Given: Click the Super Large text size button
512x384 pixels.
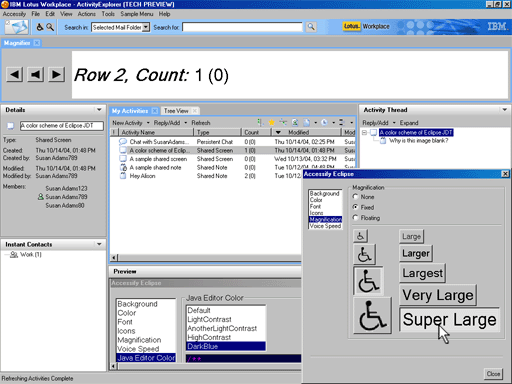Looking at the screenshot, I should [x=449, y=319].
